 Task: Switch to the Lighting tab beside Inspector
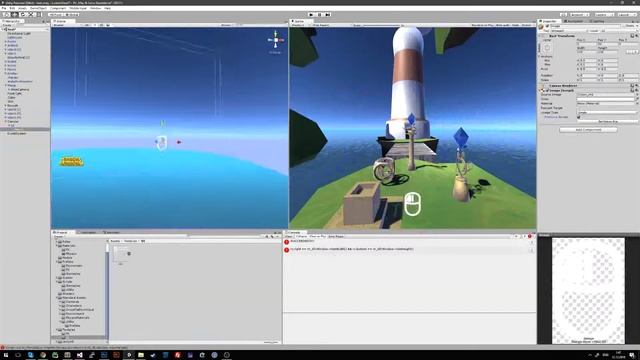(598, 21)
